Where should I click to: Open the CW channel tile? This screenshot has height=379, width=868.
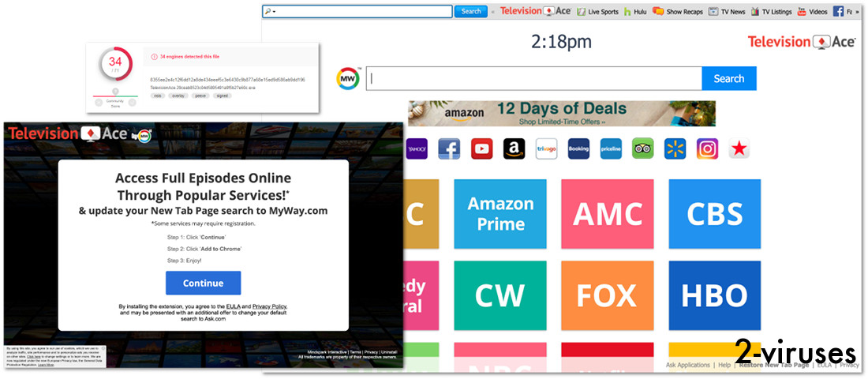click(x=500, y=295)
